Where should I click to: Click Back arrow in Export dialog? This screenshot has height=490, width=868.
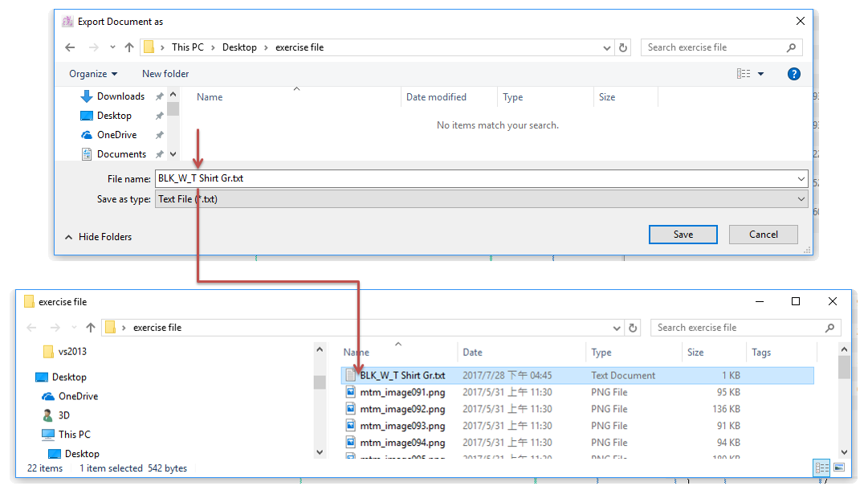coord(71,47)
